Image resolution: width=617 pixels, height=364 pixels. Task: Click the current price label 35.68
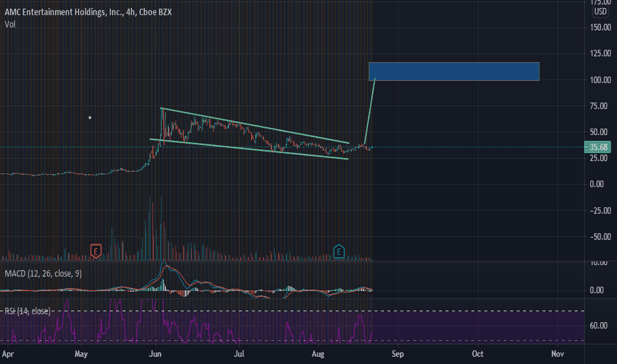(598, 147)
